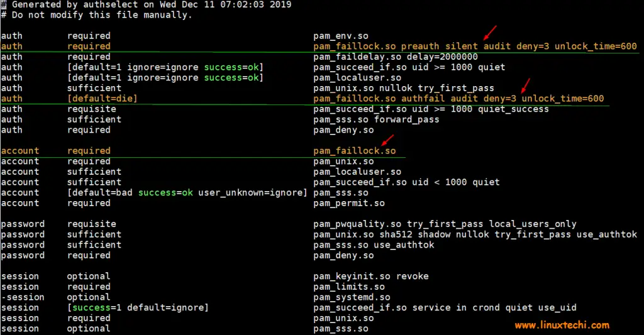Select the "[default=die]" control value
The image size is (644, 335).
tap(103, 99)
